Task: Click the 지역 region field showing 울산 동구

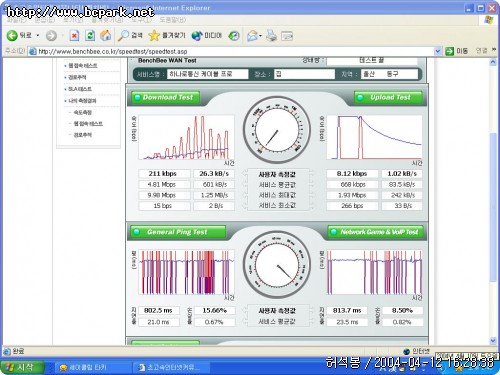Action: click(x=389, y=74)
